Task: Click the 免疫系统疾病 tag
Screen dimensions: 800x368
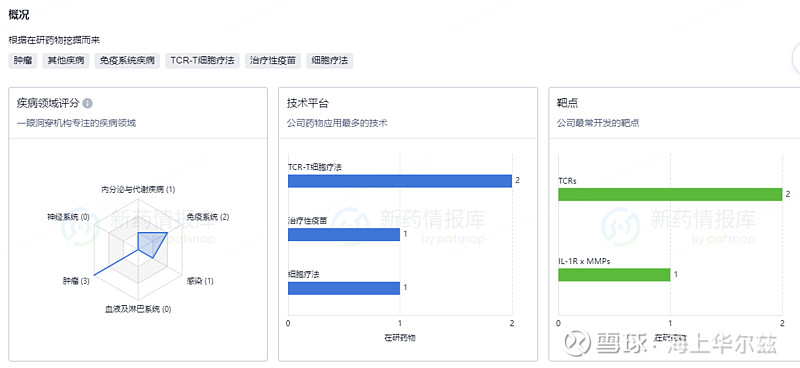Action: pyautogui.click(x=127, y=60)
